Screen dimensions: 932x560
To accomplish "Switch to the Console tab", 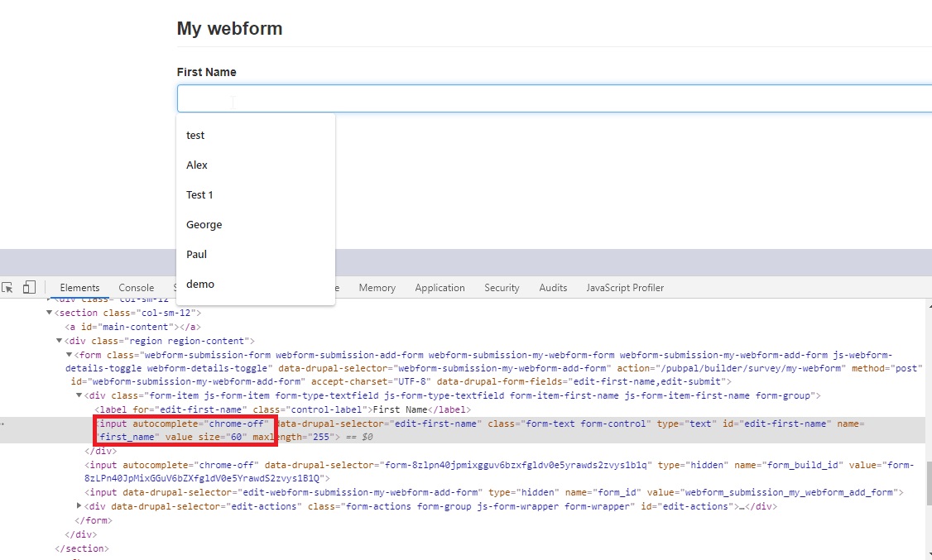I will click(136, 287).
